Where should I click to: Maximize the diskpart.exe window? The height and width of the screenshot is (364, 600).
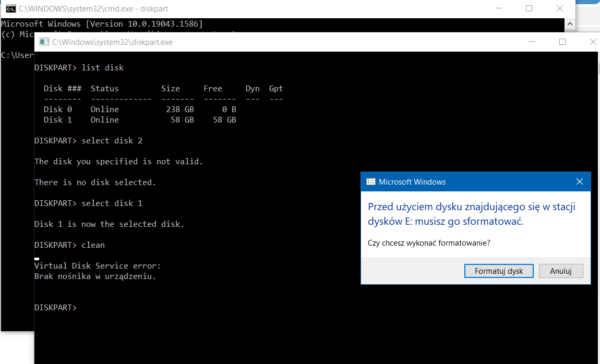point(562,42)
